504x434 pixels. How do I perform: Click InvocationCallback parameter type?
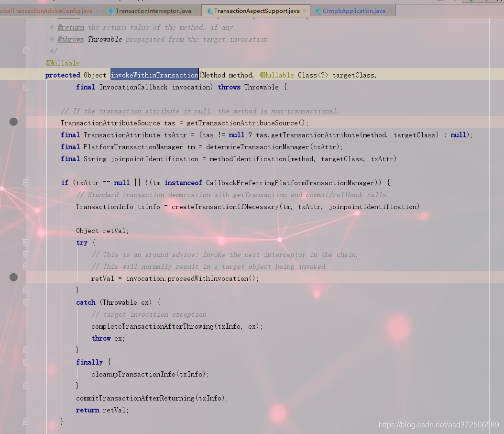(x=133, y=87)
